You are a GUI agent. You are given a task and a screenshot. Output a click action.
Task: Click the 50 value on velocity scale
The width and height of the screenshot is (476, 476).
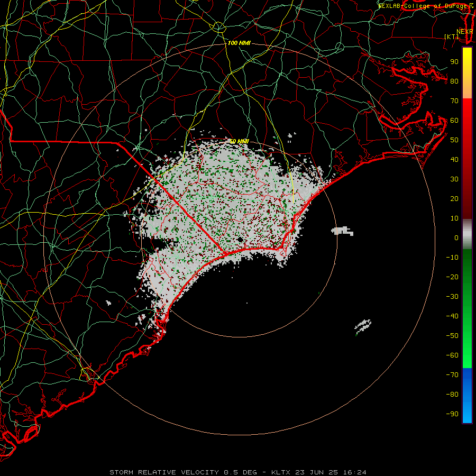[x=454, y=140]
